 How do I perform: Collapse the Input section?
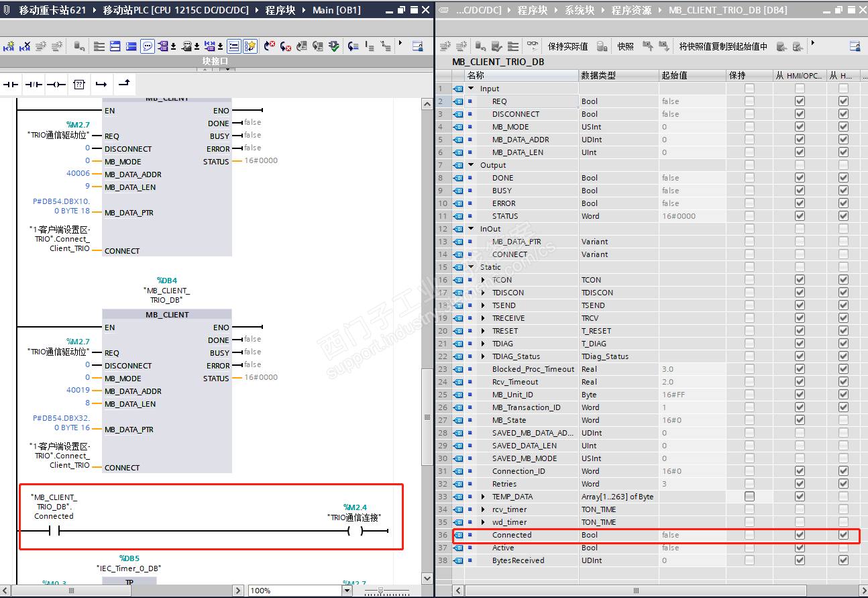click(x=471, y=89)
